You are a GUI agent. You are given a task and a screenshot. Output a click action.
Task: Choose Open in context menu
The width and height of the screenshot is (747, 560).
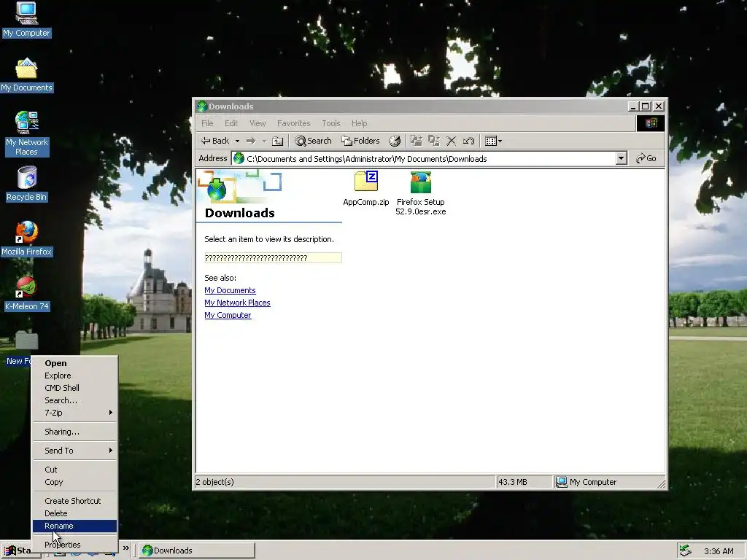click(75, 363)
